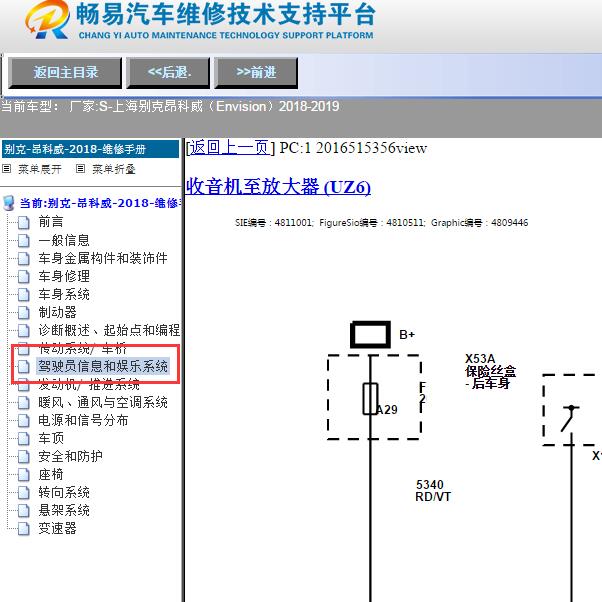Open the 一般信息 tree item
This screenshot has height=602, width=602.
64,240
